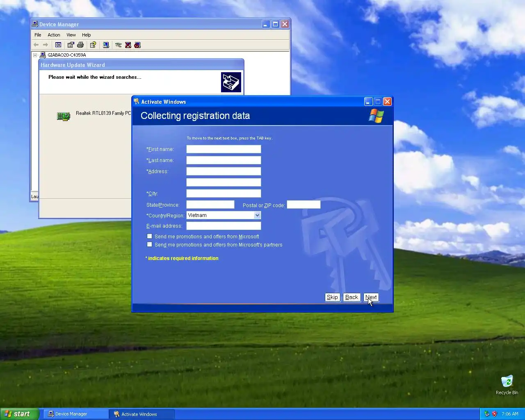525x420 pixels.
Task: Click the Help icon in Device Manager toolbar
Action: click(93, 45)
